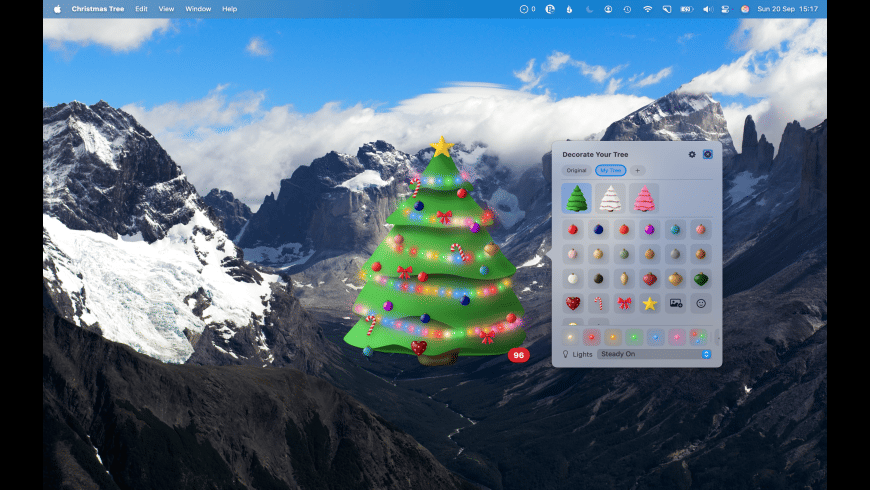Open Wi-Fi status in menu bar
This screenshot has height=490, width=870.
(648, 9)
